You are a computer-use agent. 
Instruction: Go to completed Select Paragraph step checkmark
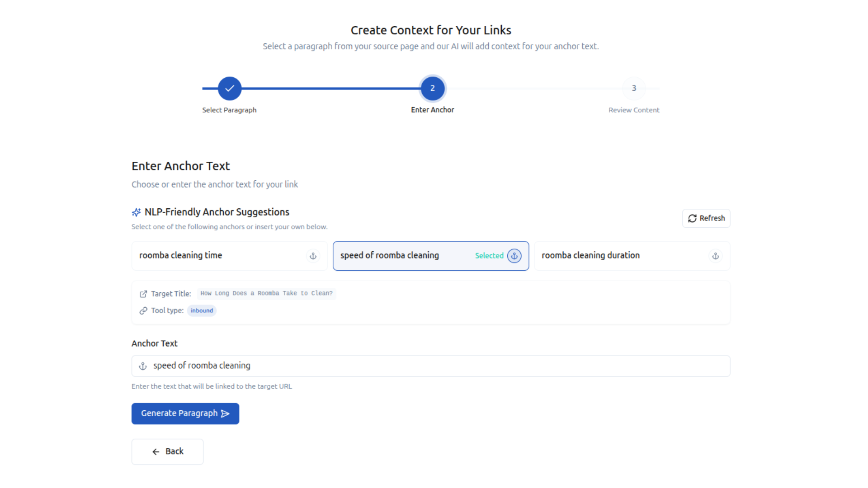point(230,89)
